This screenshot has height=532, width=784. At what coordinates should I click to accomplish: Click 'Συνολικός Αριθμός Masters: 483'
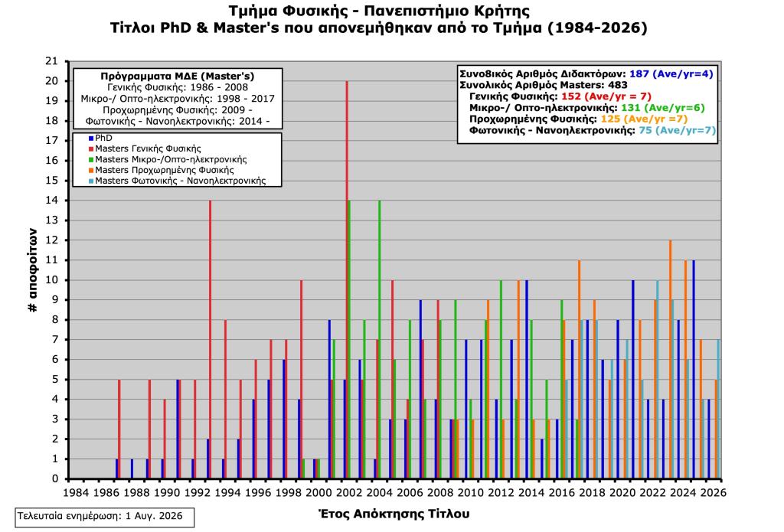tap(544, 85)
